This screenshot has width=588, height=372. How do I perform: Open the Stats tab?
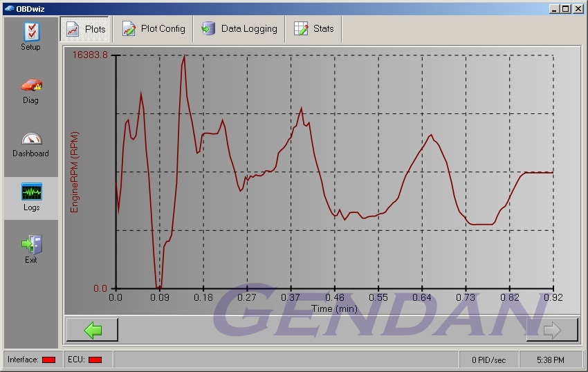(314, 29)
